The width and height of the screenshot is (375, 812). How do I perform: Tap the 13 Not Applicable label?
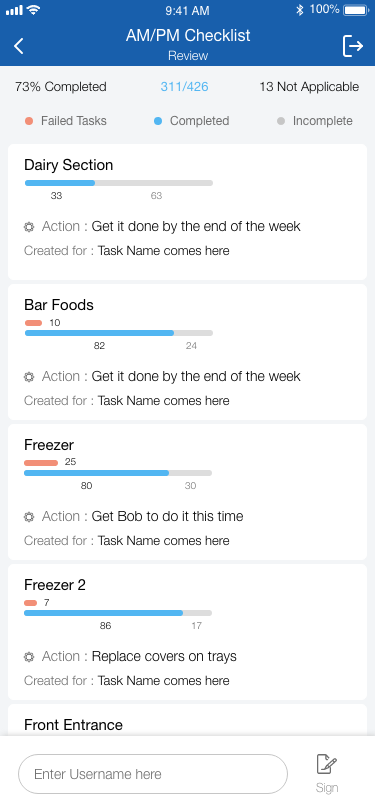309,86
